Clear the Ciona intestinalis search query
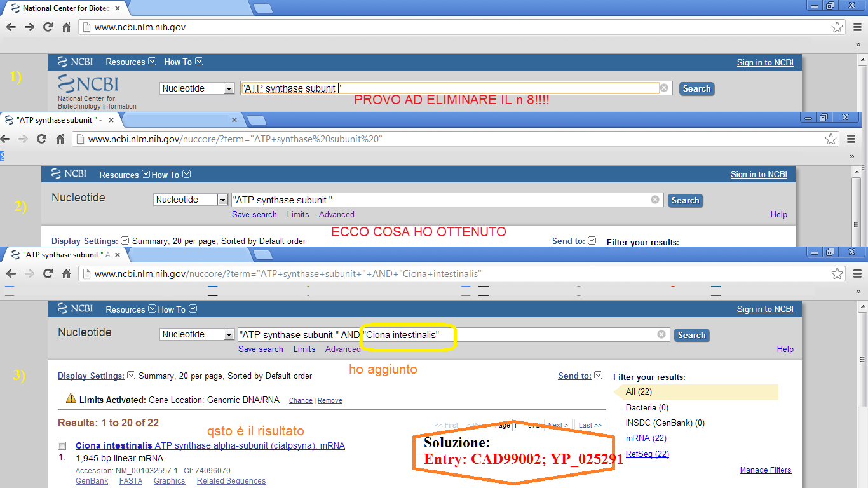Screen dimensions: 868x488 click(x=661, y=334)
